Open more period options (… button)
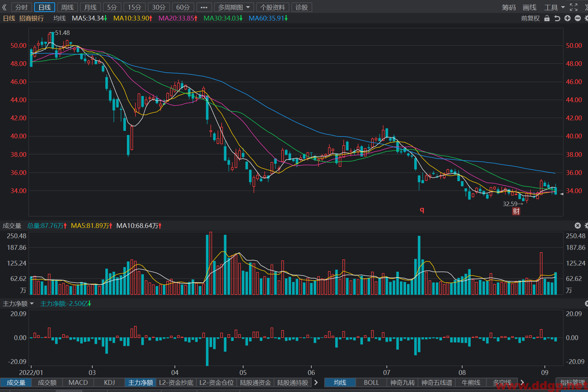 tap(204, 7)
